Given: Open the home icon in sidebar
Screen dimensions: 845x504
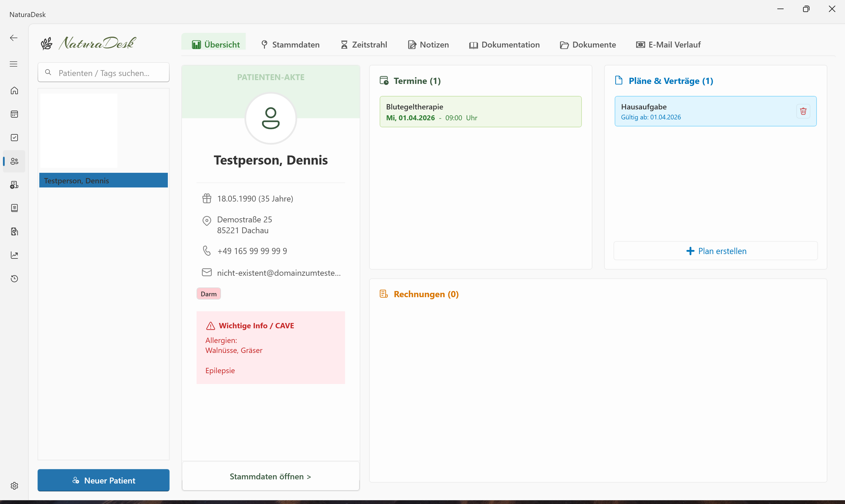Looking at the screenshot, I should click(14, 91).
